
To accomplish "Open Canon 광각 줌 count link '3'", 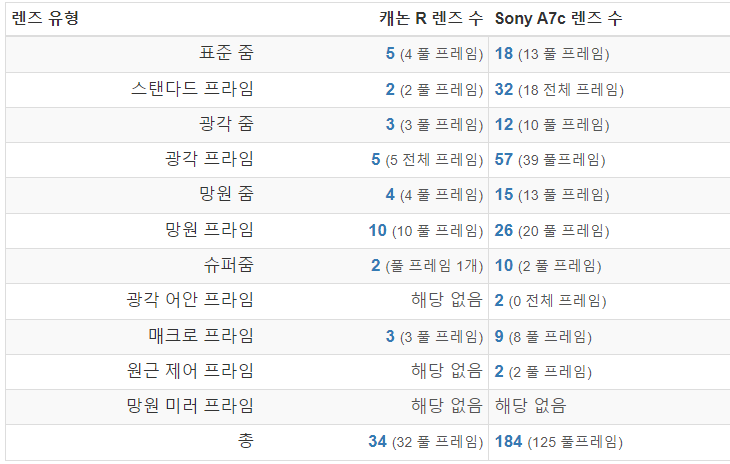I will point(390,125).
